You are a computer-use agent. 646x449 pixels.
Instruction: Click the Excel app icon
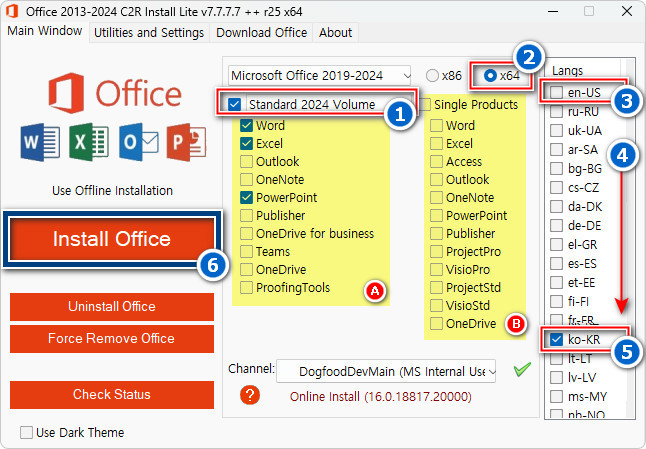pos(89,140)
